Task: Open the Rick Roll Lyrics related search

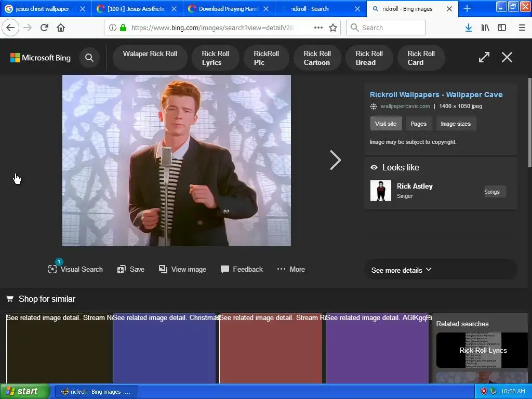Action: (x=482, y=350)
